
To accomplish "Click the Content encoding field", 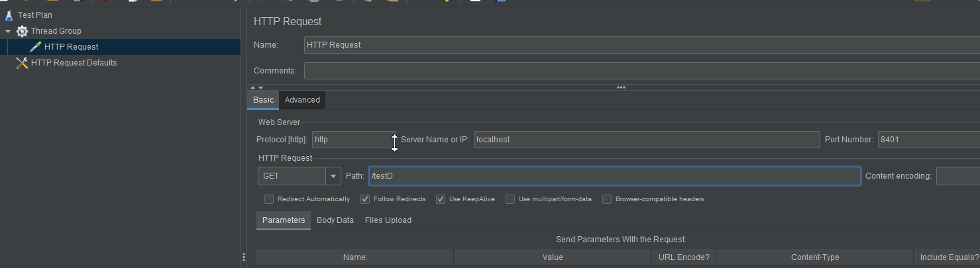I will click(x=958, y=176).
